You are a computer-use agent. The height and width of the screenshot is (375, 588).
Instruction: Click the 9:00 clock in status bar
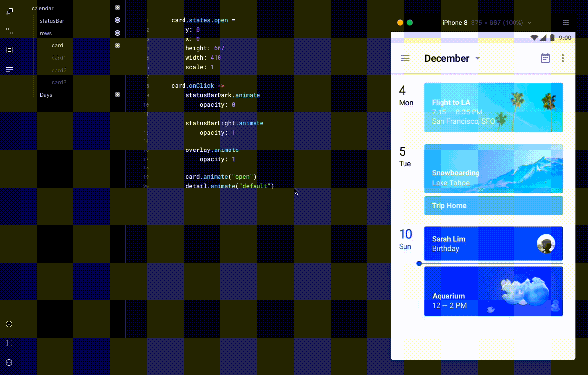565,38
